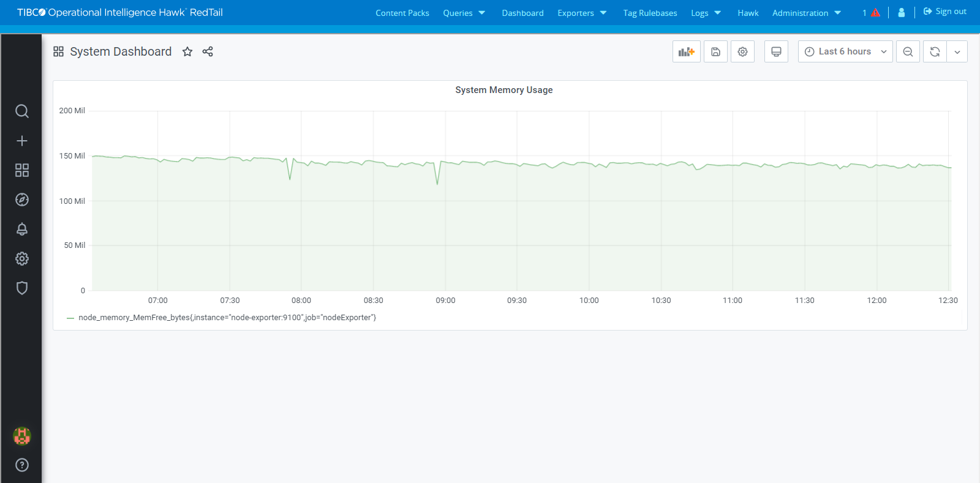Share the System Dashboard

[x=208, y=52]
